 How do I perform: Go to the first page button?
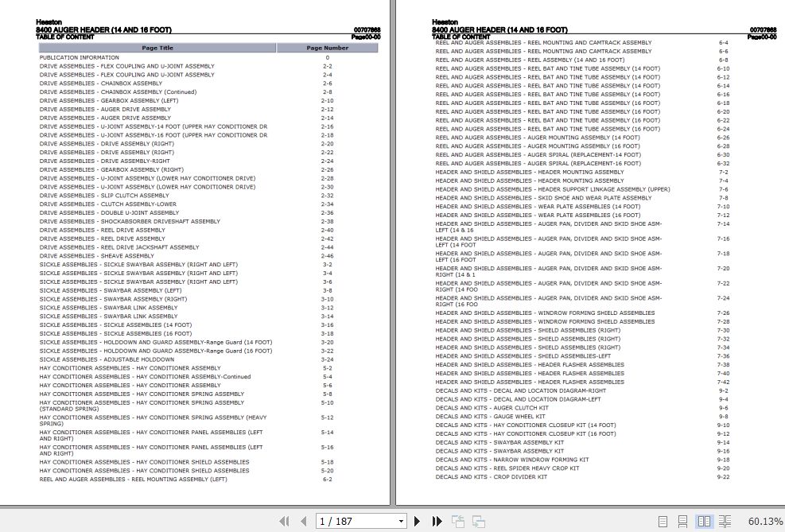click(x=284, y=521)
